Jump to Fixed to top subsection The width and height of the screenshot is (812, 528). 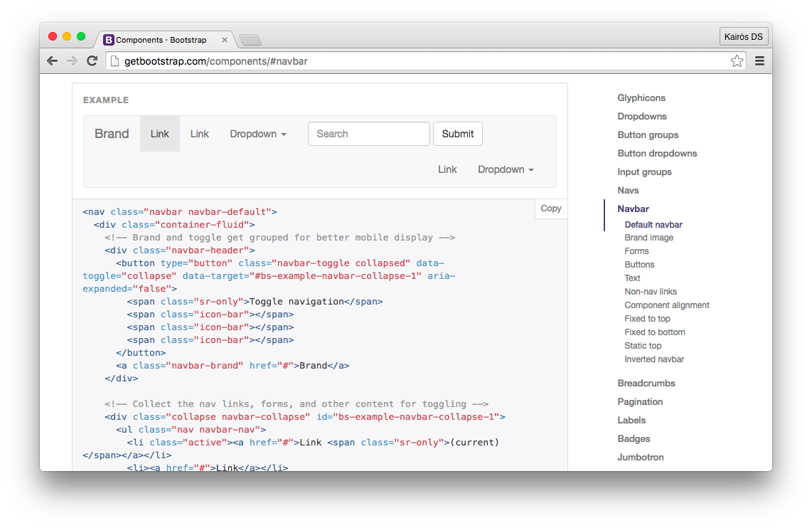point(647,319)
